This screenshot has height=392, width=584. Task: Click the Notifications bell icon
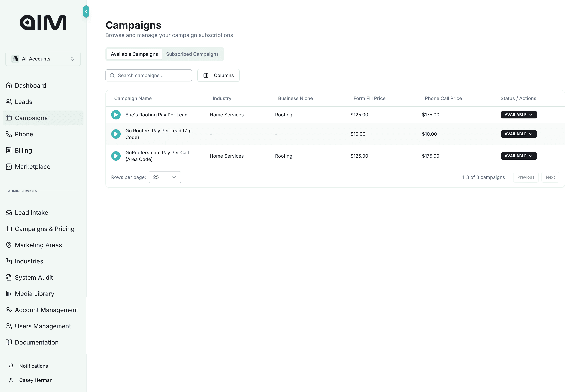tap(11, 366)
